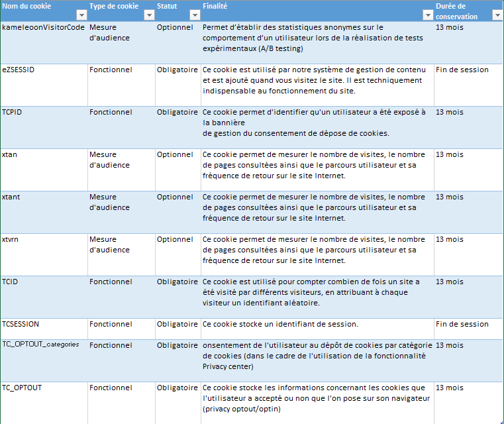The height and width of the screenshot is (424, 504).
Task: Click 13 mois in TCID row
Action: pos(469,297)
